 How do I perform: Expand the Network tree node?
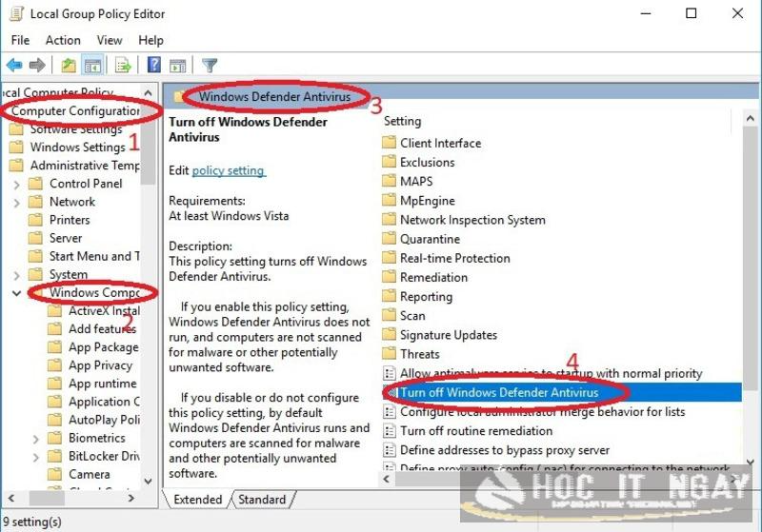[17, 203]
